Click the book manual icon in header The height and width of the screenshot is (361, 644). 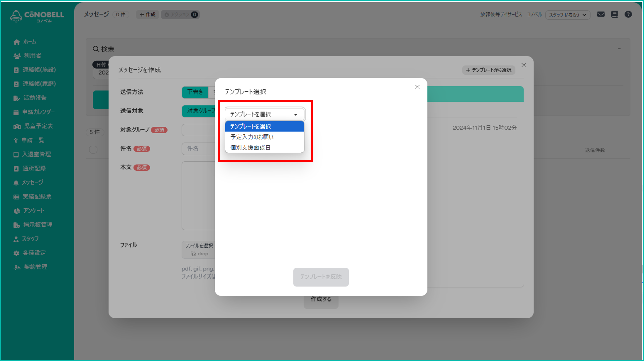click(615, 14)
